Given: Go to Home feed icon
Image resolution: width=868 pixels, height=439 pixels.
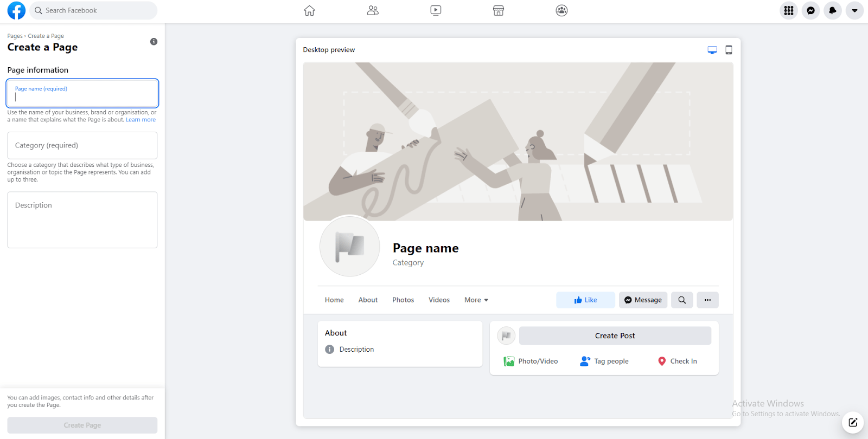Looking at the screenshot, I should pyautogui.click(x=309, y=10).
